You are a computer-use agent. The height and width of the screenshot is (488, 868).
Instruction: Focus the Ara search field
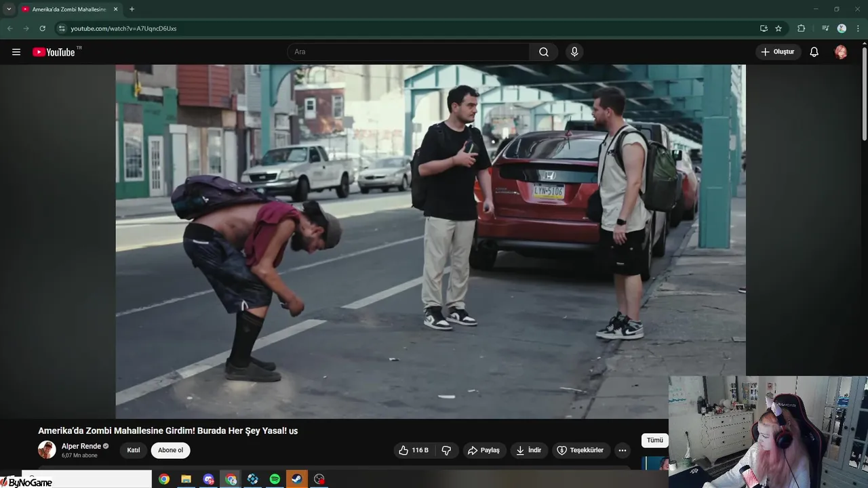(409, 52)
